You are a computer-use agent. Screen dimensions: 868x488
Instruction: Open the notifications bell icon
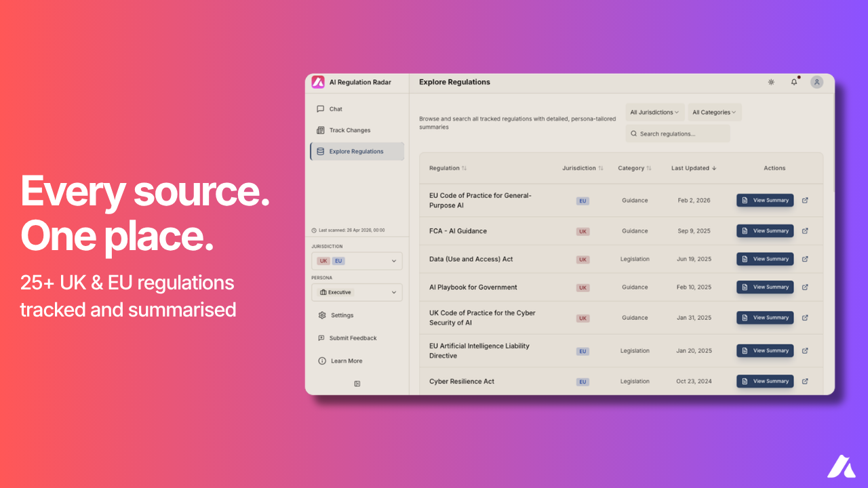(794, 82)
